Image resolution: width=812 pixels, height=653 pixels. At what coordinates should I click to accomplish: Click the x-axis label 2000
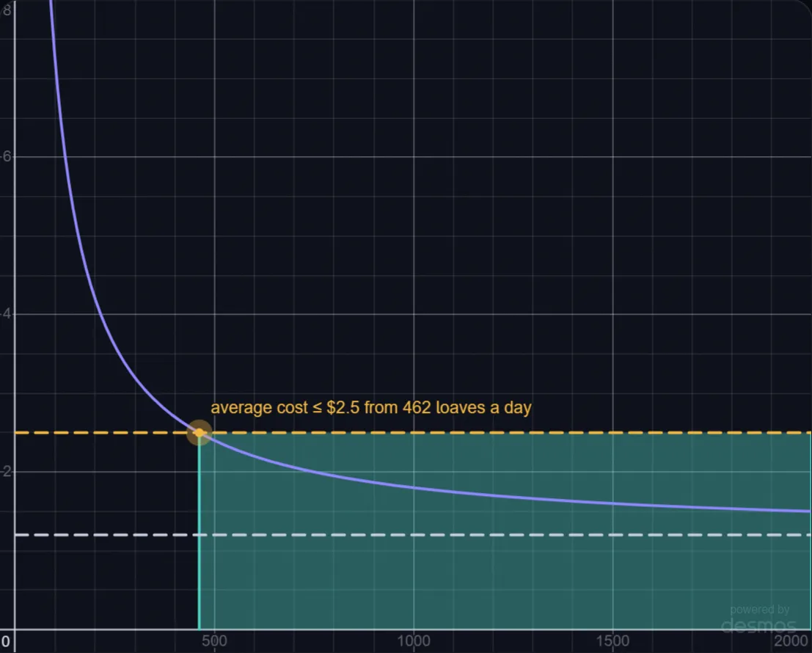[x=791, y=641]
